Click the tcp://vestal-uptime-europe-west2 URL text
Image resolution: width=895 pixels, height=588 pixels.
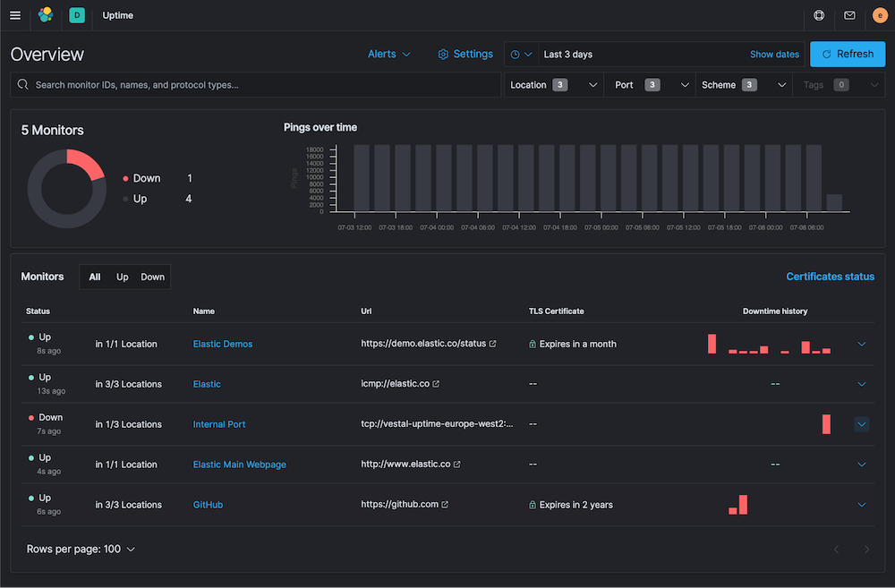pyautogui.click(x=438, y=424)
